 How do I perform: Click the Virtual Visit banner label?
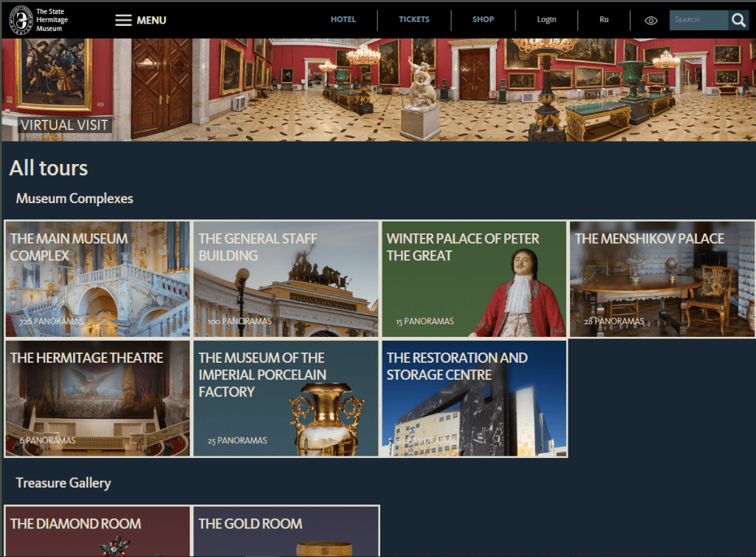tap(64, 125)
